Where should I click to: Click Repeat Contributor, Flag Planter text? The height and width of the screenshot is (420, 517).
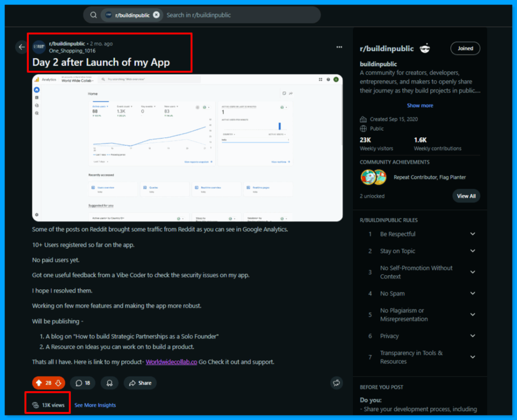[430, 177]
